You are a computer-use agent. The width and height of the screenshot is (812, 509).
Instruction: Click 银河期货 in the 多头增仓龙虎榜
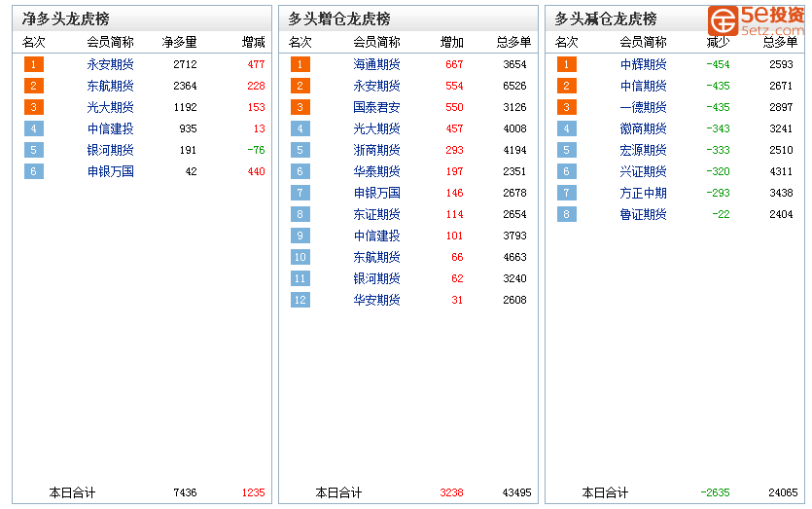376,278
